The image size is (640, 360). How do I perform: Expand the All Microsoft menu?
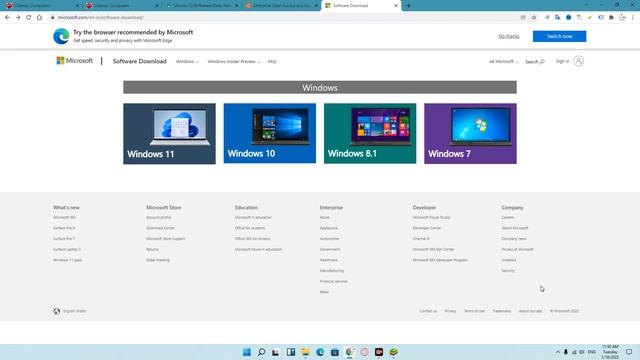point(504,62)
